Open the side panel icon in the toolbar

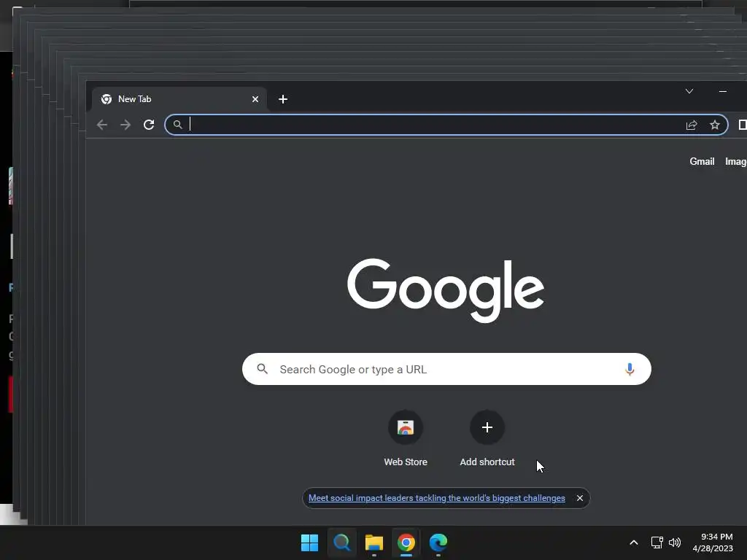(742, 125)
